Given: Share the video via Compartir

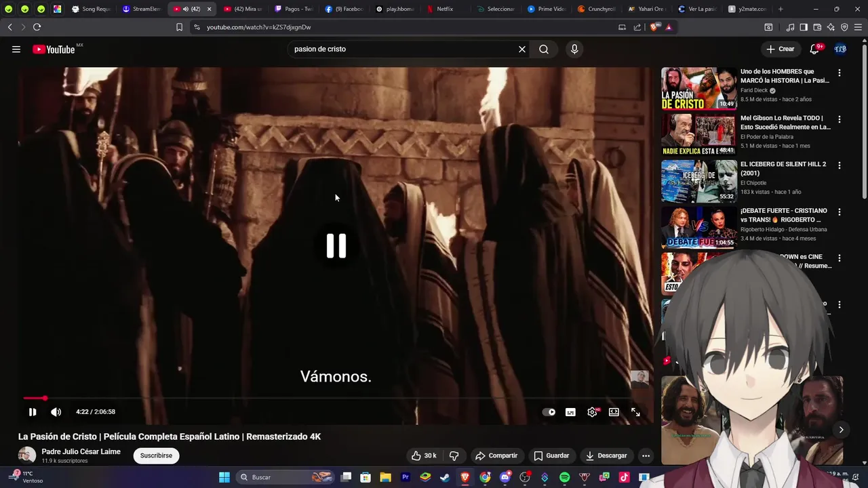Looking at the screenshot, I should 496,455.
